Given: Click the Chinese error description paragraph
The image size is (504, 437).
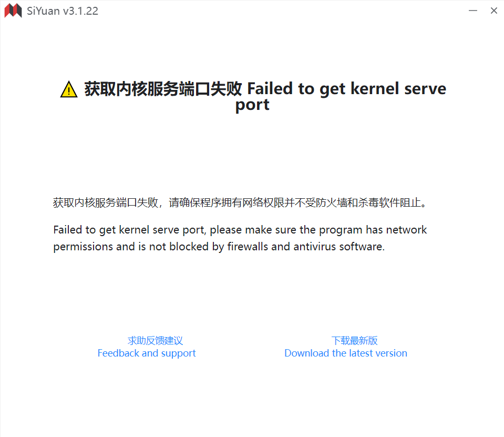Looking at the screenshot, I should coord(240,202).
